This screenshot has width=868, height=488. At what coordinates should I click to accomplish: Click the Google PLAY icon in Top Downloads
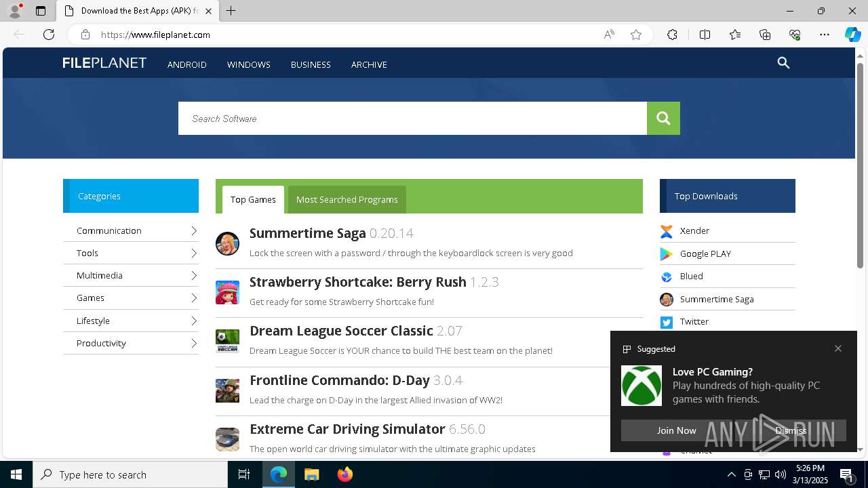pos(667,254)
